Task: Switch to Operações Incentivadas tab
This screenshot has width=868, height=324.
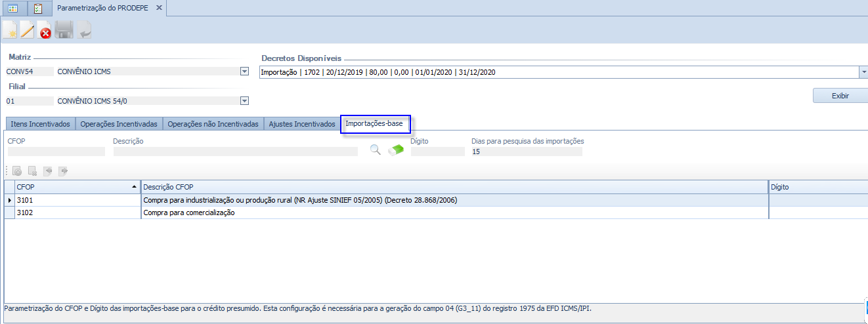Action: [x=119, y=124]
